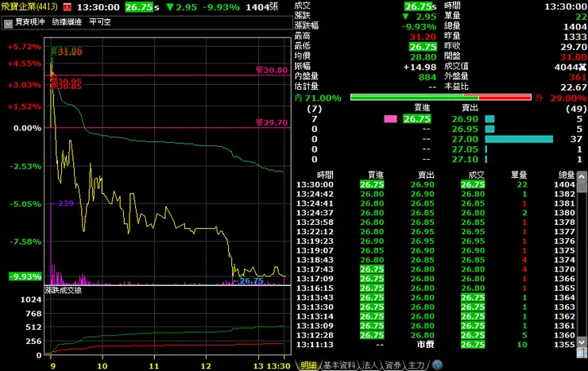Viewport: 588px width, 371px height.
Task: Select the 13:30:00 trade row
Action: pos(435,184)
